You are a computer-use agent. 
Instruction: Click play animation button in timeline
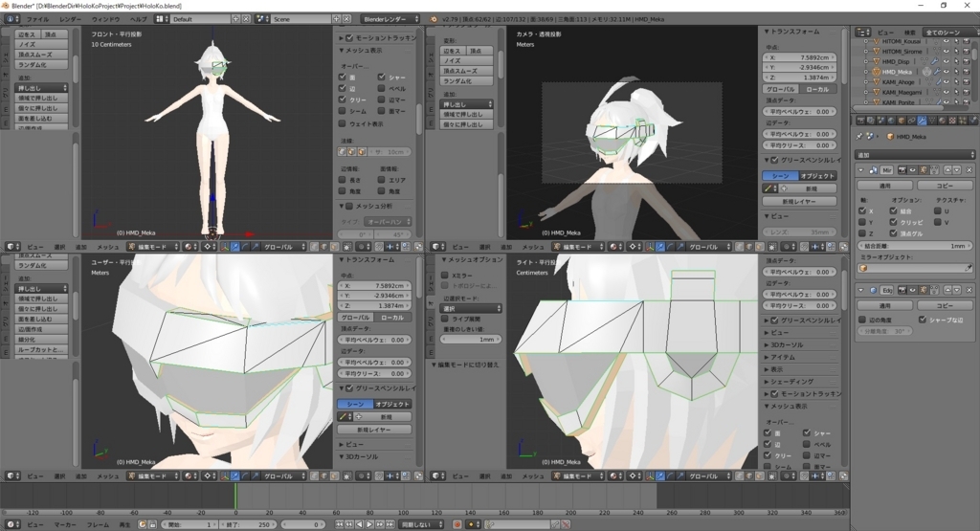(x=369, y=524)
